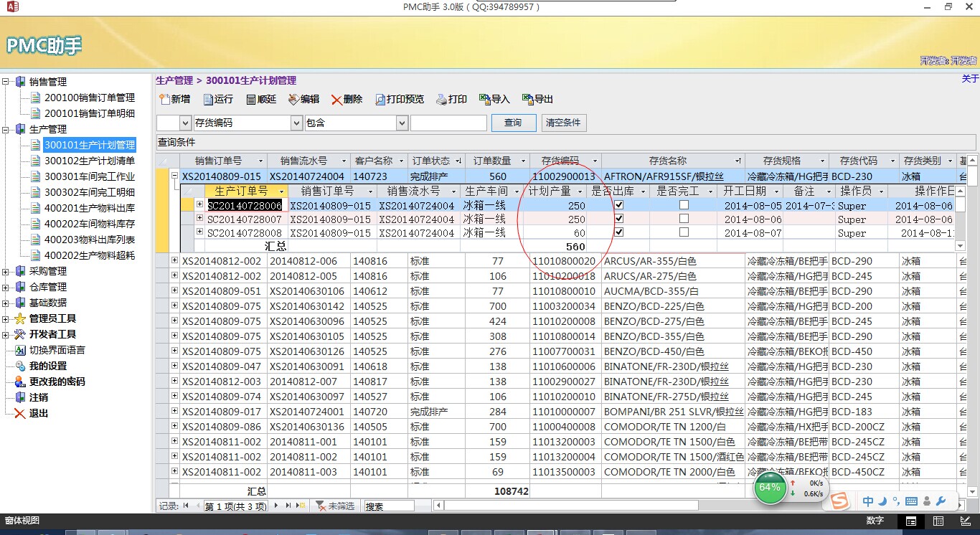Click cell BOMPANI/BR 251 SLVR/银拉丝
This screenshot has height=535, width=980.
pos(673,412)
